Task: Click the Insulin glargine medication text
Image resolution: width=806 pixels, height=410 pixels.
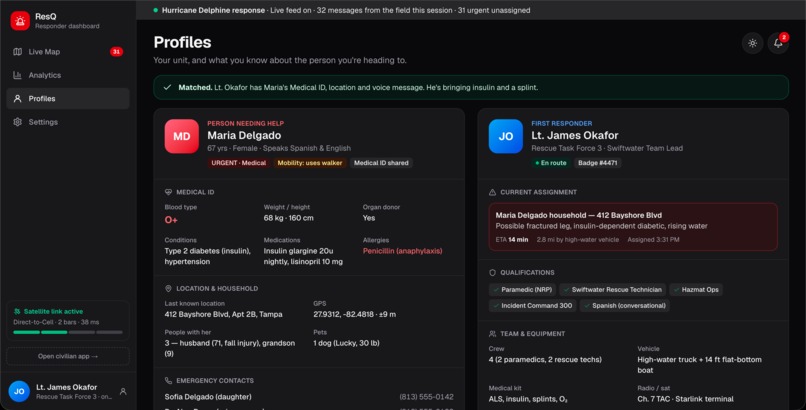Action: pyautogui.click(x=303, y=256)
